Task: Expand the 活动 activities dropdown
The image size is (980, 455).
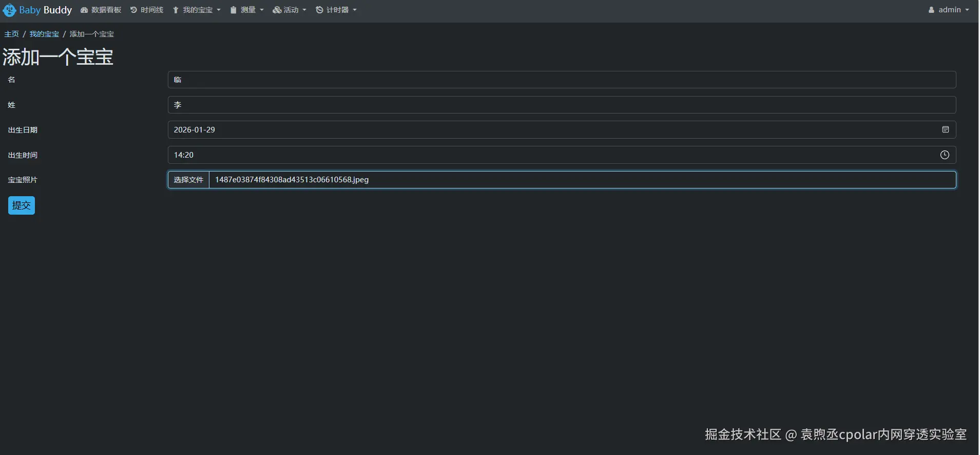Action: pyautogui.click(x=290, y=10)
